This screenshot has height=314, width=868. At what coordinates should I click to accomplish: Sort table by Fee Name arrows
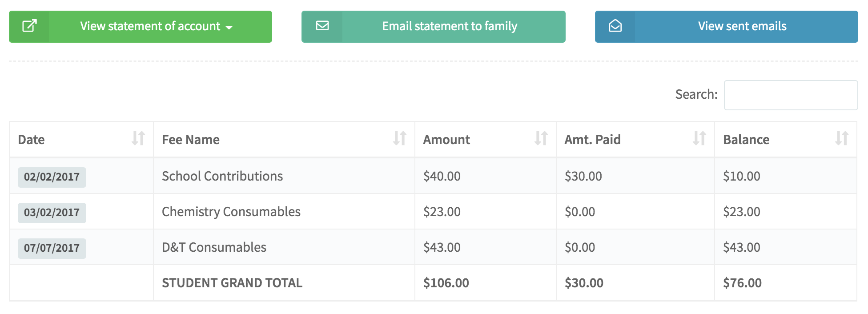[x=399, y=139]
